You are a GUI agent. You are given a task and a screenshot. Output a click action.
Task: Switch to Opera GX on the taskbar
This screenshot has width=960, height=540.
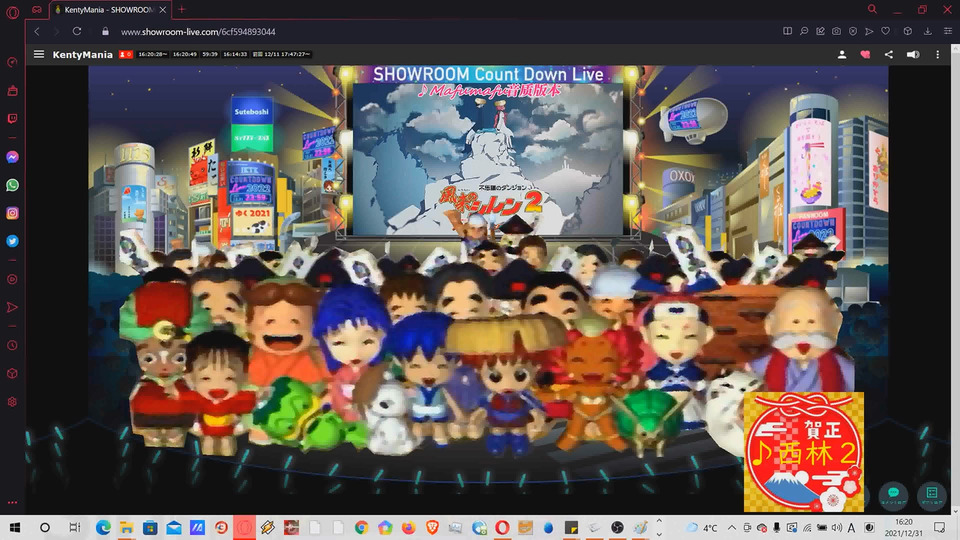[244, 527]
